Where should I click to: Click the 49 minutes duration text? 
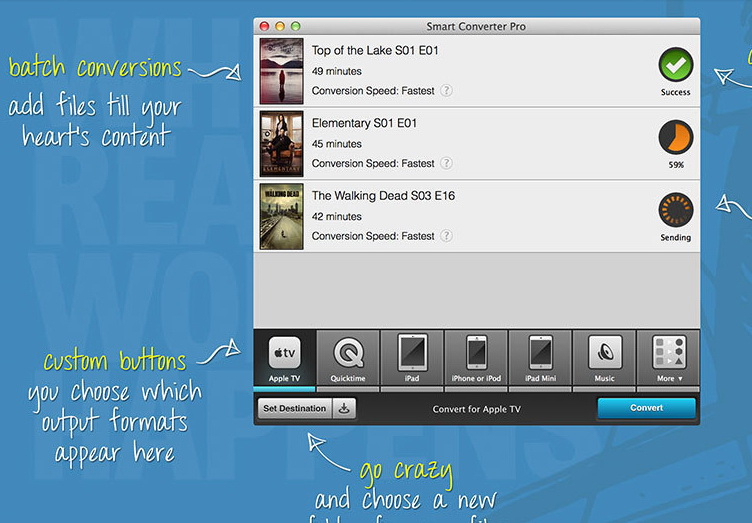pos(337,71)
